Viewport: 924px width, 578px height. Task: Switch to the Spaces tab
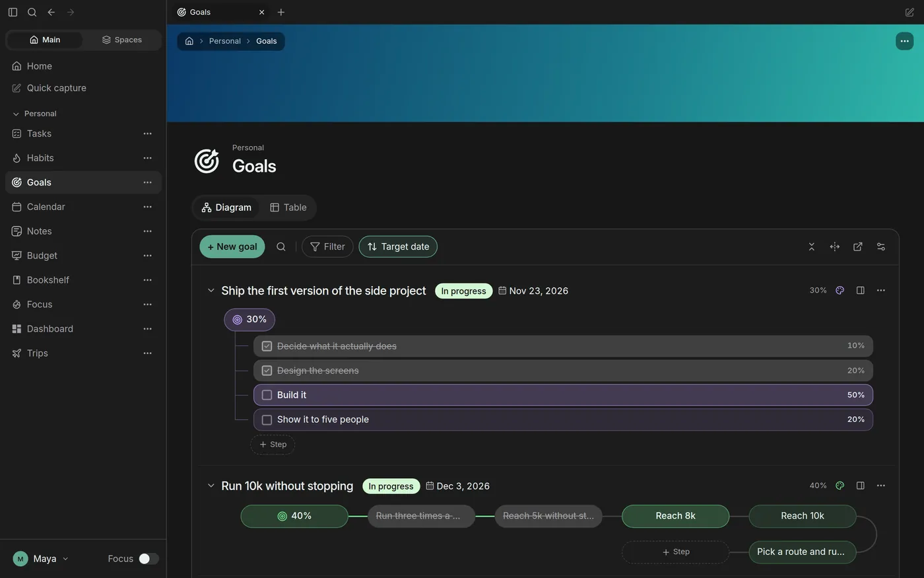pyautogui.click(x=122, y=40)
